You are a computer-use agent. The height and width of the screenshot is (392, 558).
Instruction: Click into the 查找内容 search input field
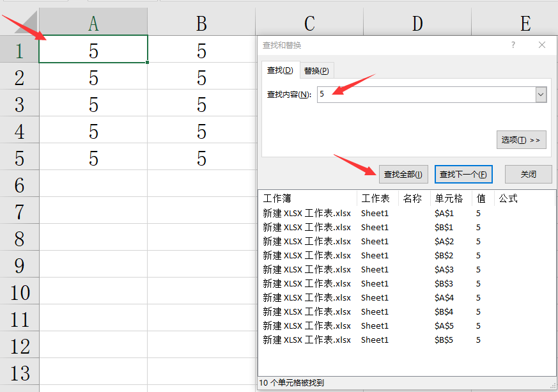426,95
